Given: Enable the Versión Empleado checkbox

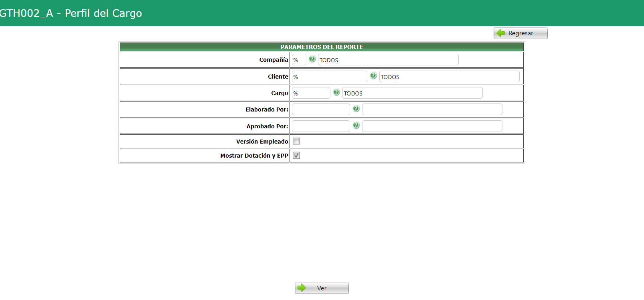Looking at the screenshot, I should pos(296,141).
